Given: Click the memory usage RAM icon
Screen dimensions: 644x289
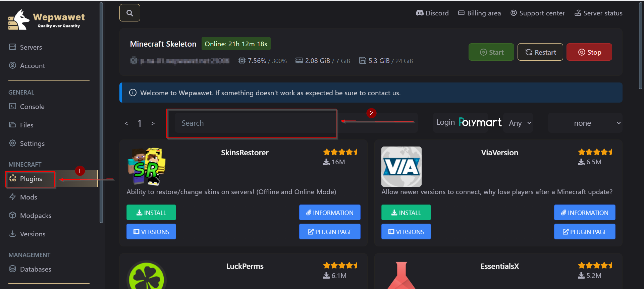Looking at the screenshot, I should 299,61.
